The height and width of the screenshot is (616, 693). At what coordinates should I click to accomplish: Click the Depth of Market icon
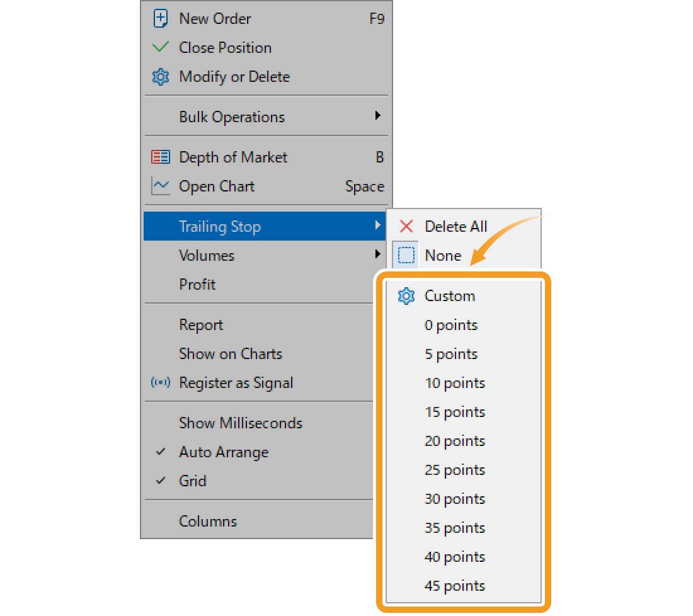click(x=161, y=157)
